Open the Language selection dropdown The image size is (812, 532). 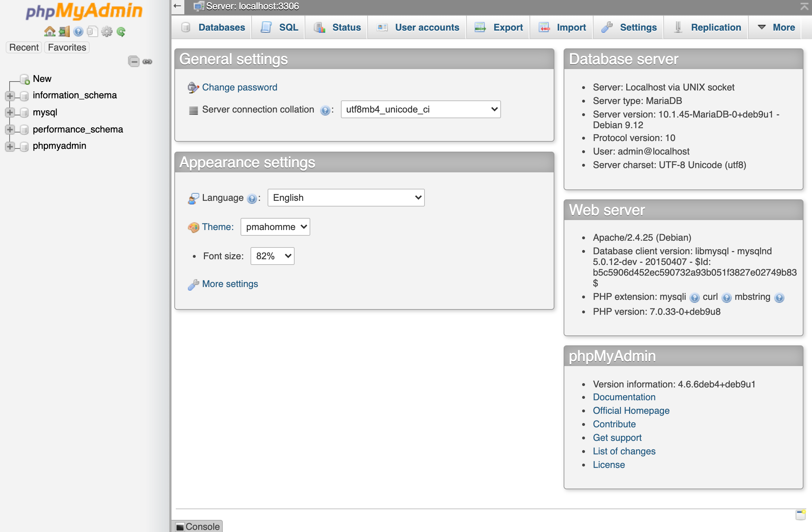[346, 197]
